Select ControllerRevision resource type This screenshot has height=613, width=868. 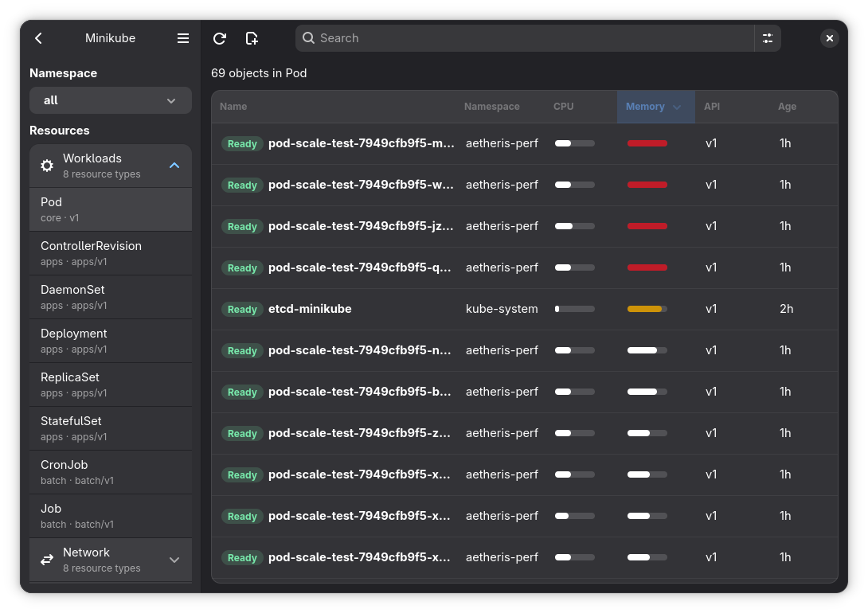click(111, 253)
